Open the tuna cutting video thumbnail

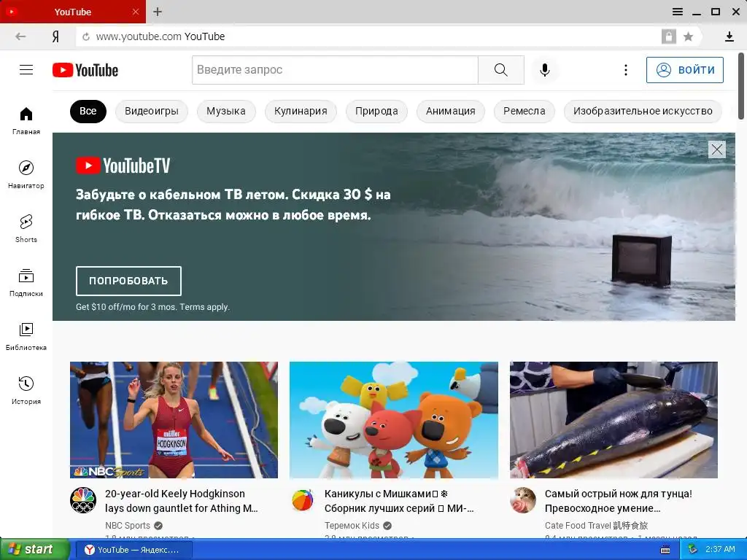click(x=614, y=420)
